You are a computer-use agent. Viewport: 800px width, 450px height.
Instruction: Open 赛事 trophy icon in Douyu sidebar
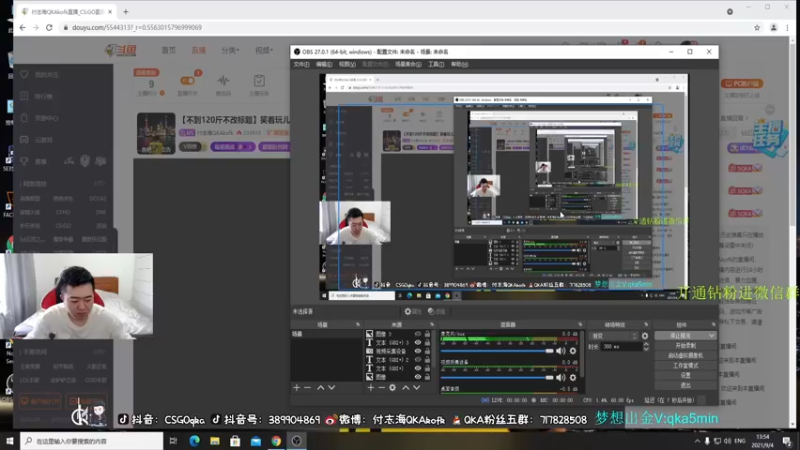pyautogui.click(x=24, y=161)
